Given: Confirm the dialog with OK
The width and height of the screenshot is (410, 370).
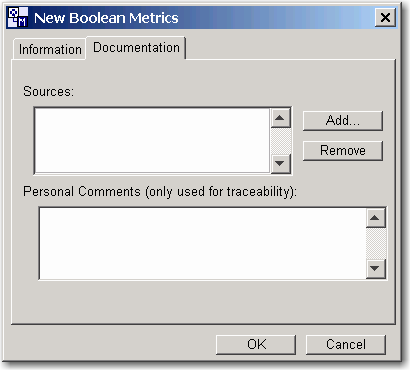Looking at the screenshot, I should [256, 344].
